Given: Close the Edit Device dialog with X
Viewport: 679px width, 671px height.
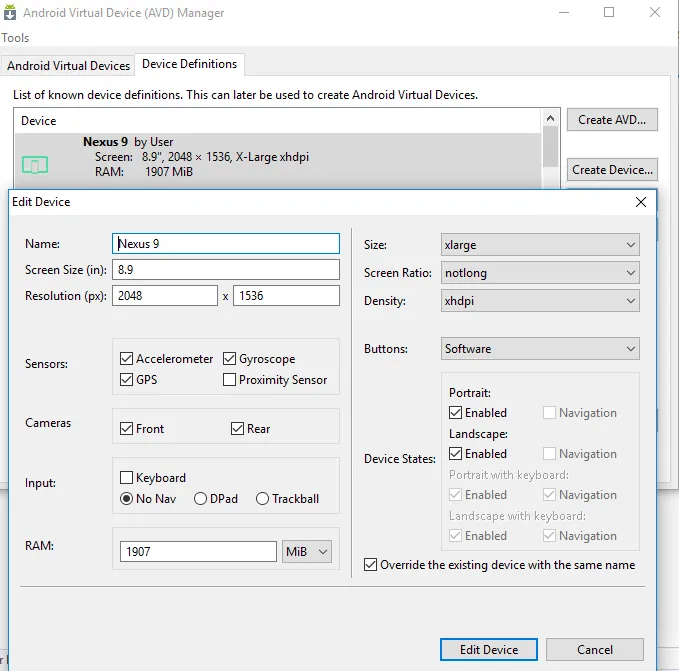Looking at the screenshot, I should tap(640, 202).
